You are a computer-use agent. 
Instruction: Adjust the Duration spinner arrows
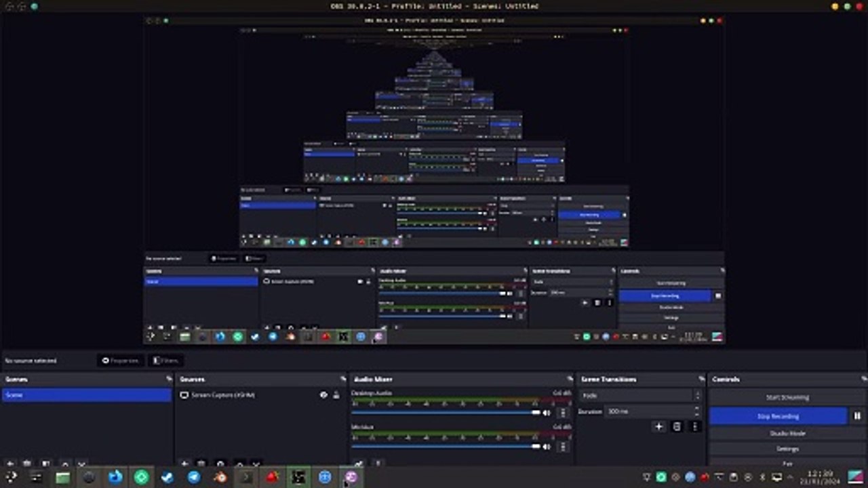pyautogui.click(x=696, y=411)
